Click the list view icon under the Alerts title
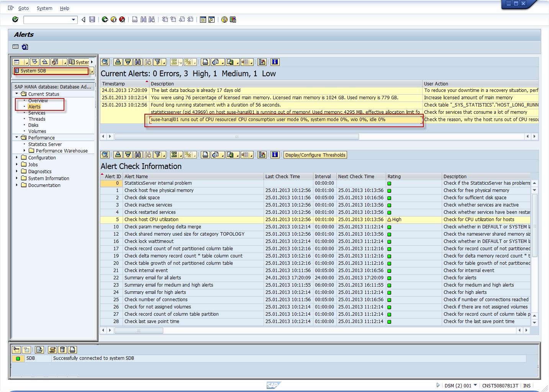Screen dimensions: 549x392 (15, 47)
